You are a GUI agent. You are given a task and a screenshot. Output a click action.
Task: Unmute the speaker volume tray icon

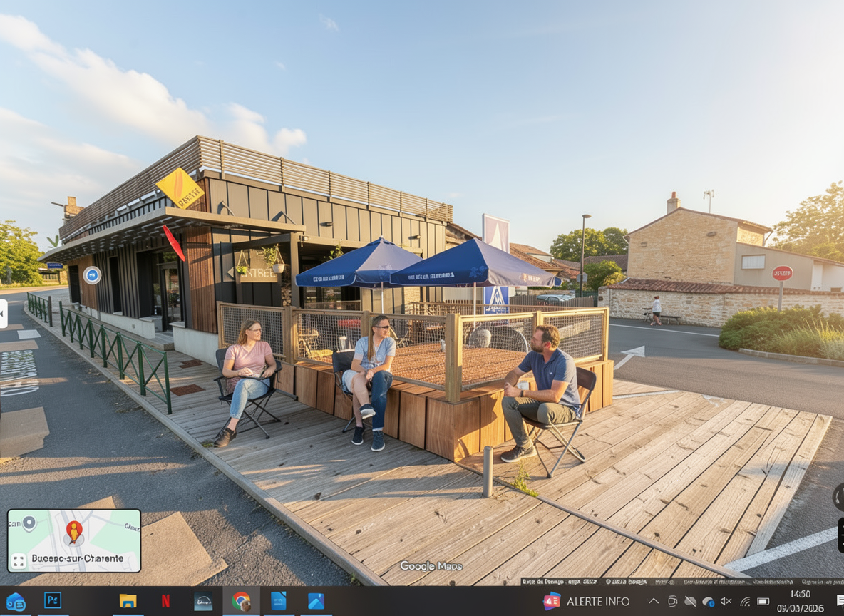click(x=726, y=602)
